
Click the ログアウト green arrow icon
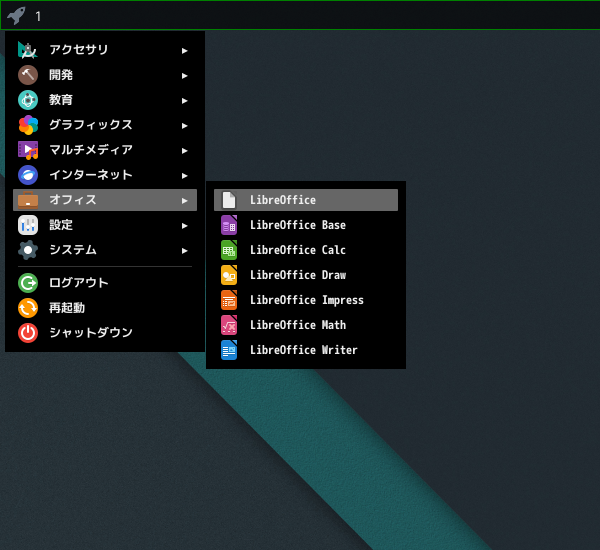click(28, 283)
